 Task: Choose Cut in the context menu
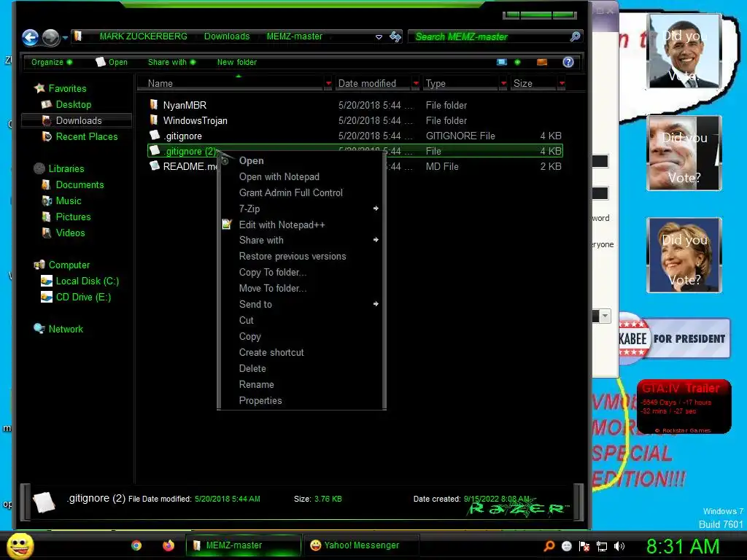coord(301,321)
